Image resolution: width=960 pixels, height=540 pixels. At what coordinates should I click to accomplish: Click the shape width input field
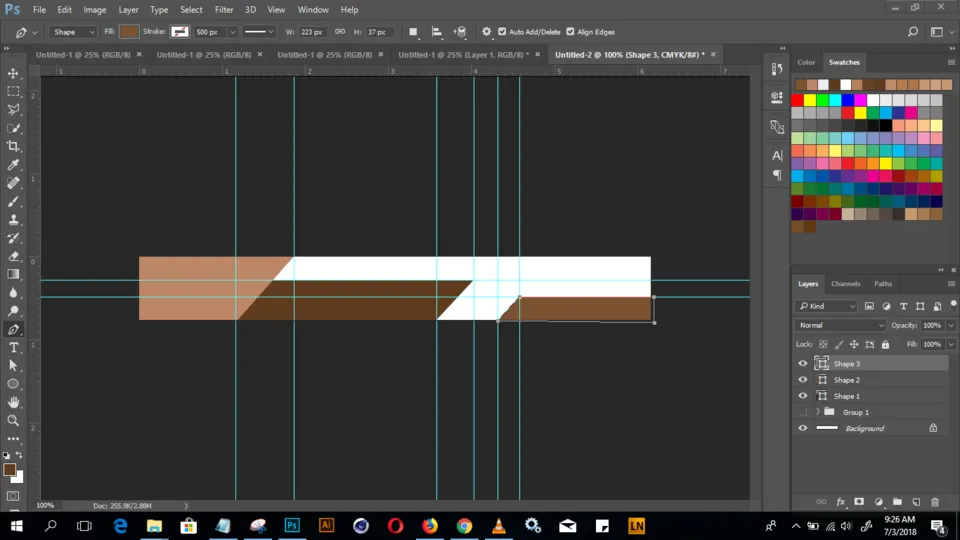312,32
